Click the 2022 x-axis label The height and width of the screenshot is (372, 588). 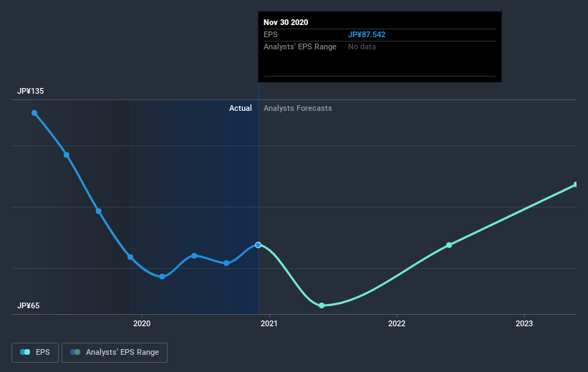click(x=397, y=323)
